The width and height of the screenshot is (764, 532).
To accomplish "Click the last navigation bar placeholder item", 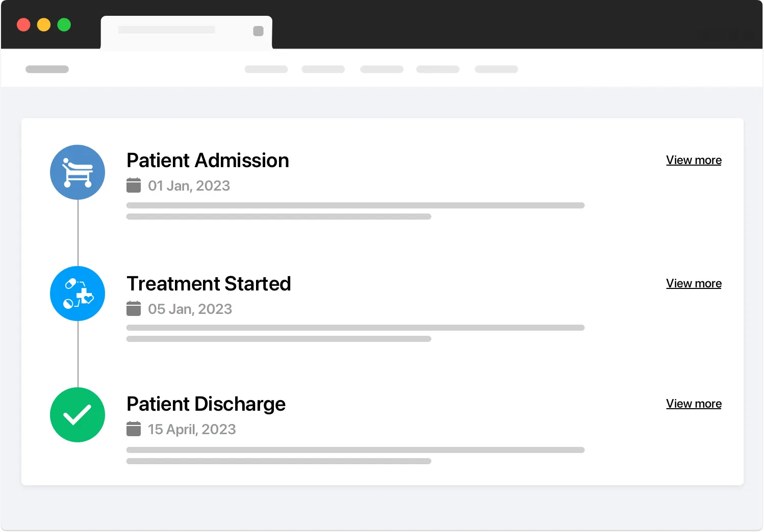I will click(x=496, y=69).
